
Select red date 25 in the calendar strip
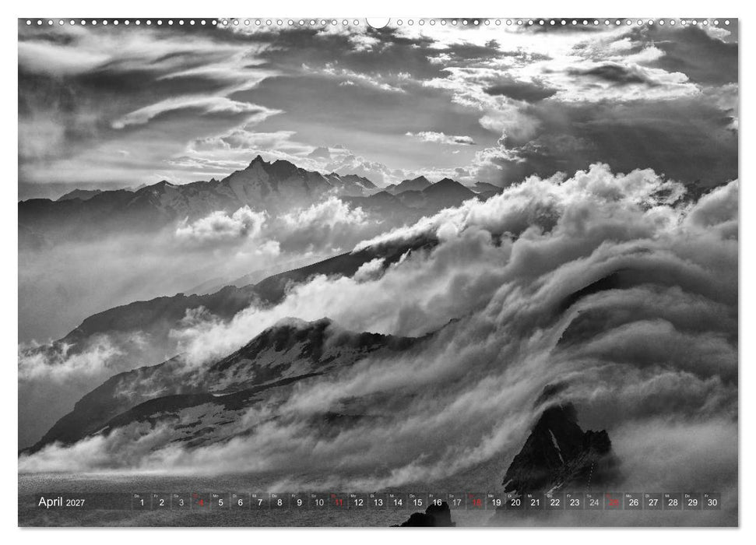pos(614,501)
